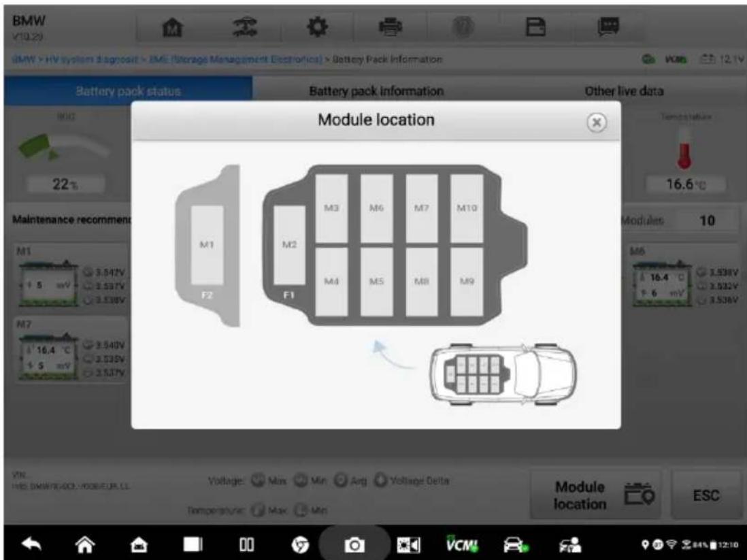Click the 22% state of charge value
Viewport: 747px width, 560px height.
click(65, 184)
